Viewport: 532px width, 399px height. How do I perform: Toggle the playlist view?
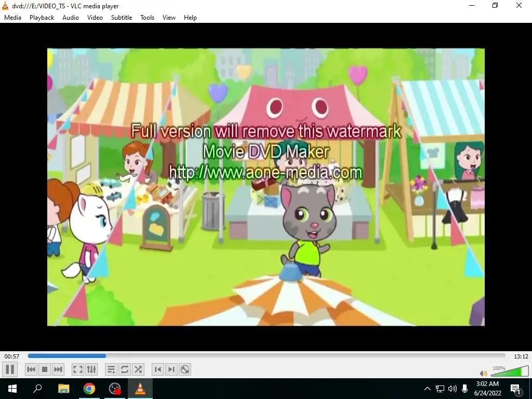pos(111,369)
